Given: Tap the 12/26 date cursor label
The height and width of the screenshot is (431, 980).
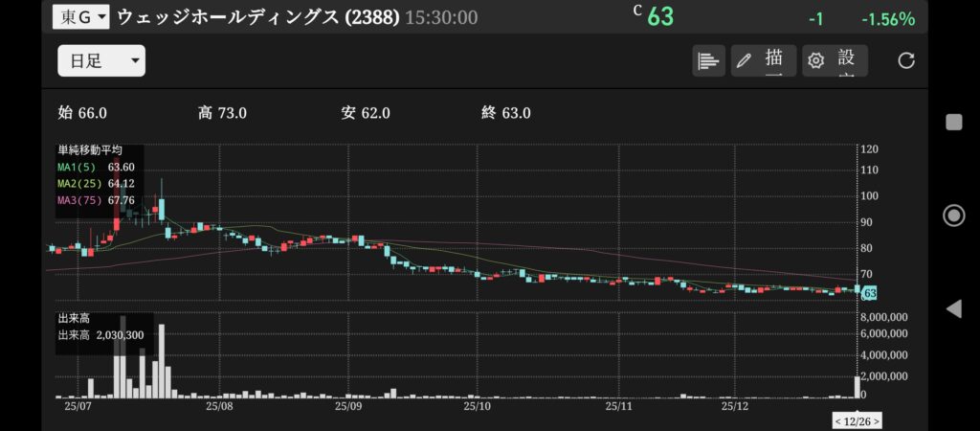Looking at the screenshot, I should [x=857, y=421].
